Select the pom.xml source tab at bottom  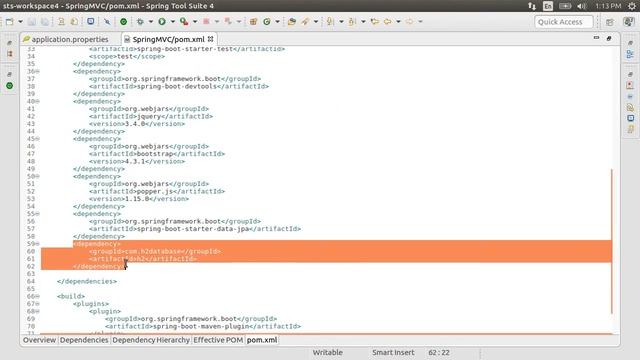click(262, 340)
